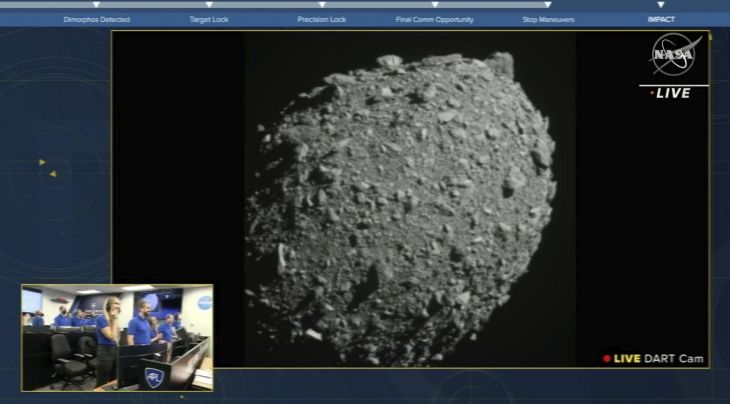Select the Target Lock milestone label
This screenshot has height=404, width=730.
click(x=208, y=19)
